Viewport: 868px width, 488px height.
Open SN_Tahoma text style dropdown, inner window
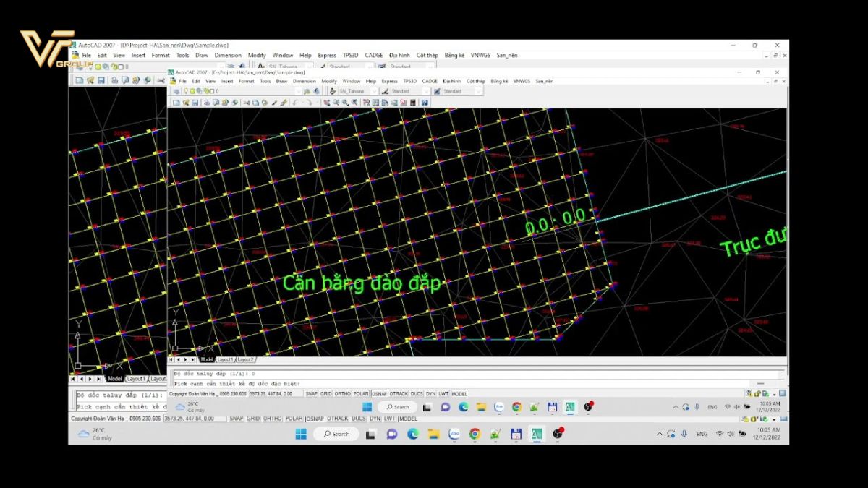coord(358,92)
